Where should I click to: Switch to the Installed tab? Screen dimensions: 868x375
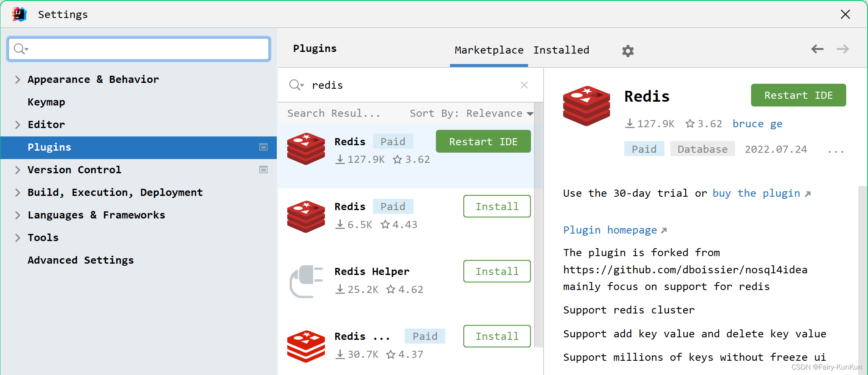pos(561,50)
